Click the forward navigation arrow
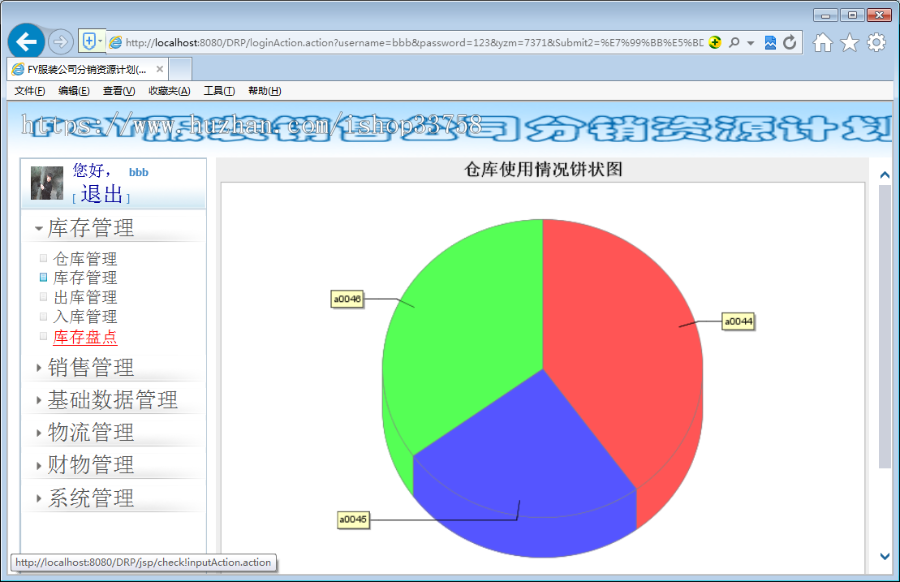This screenshot has height=582, width=900. click(x=60, y=42)
